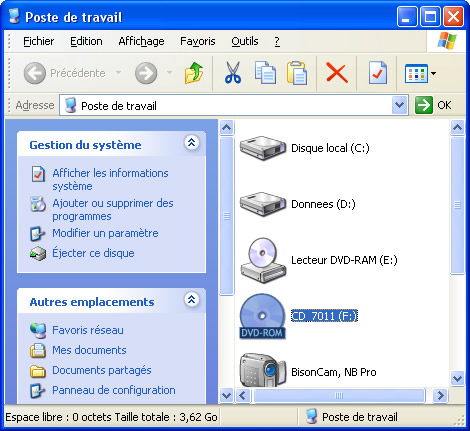Click the 'Donnees (D:)' label text

pyautogui.click(x=323, y=204)
